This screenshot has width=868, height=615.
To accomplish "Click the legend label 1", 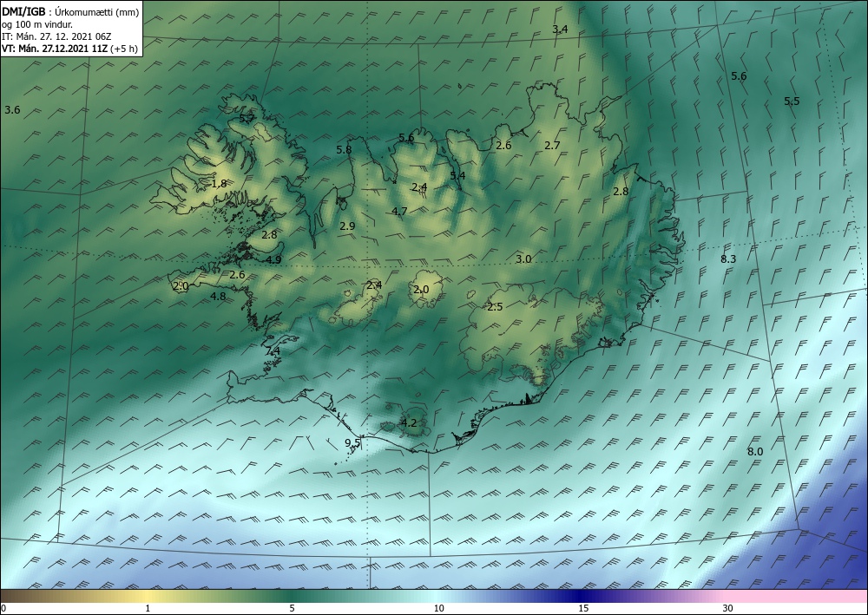I will (x=148, y=609).
